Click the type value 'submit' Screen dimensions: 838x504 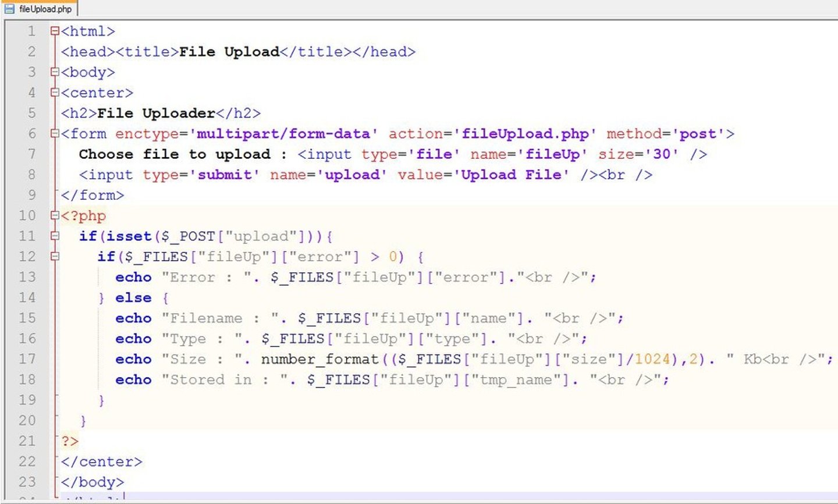(225, 175)
